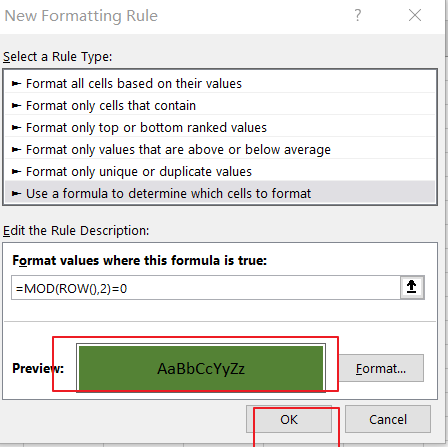Click the formula input field with MOD formula
This screenshot has height=447, width=448.
click(206, 288)
